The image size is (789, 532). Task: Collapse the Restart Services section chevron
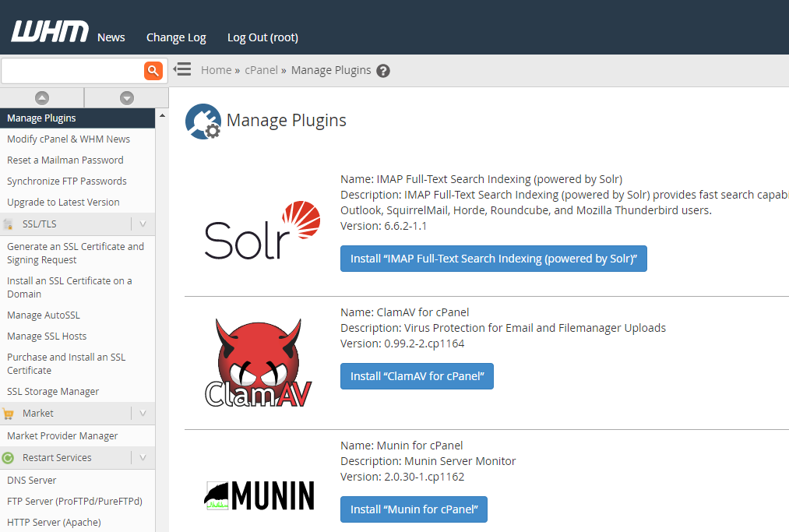click(143, 457)
